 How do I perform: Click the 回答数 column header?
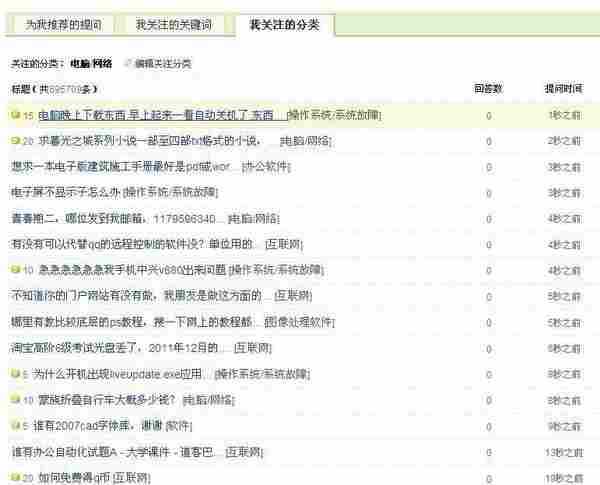(488, 90)
